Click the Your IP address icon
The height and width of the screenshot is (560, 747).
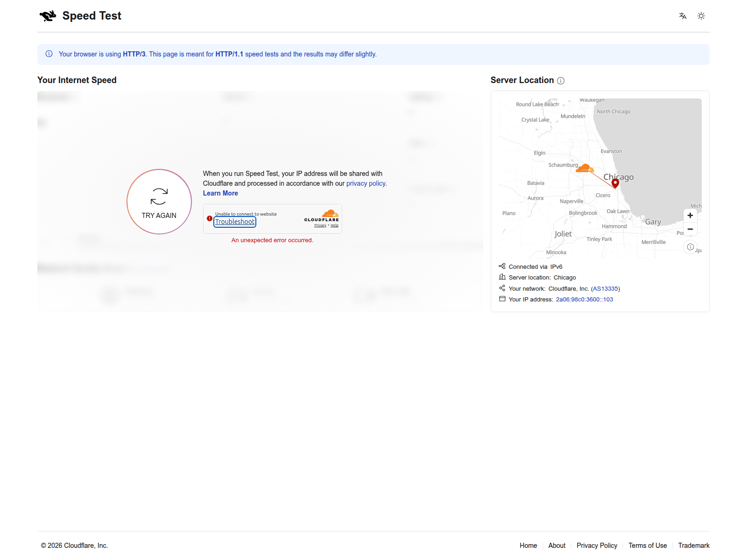502,299
